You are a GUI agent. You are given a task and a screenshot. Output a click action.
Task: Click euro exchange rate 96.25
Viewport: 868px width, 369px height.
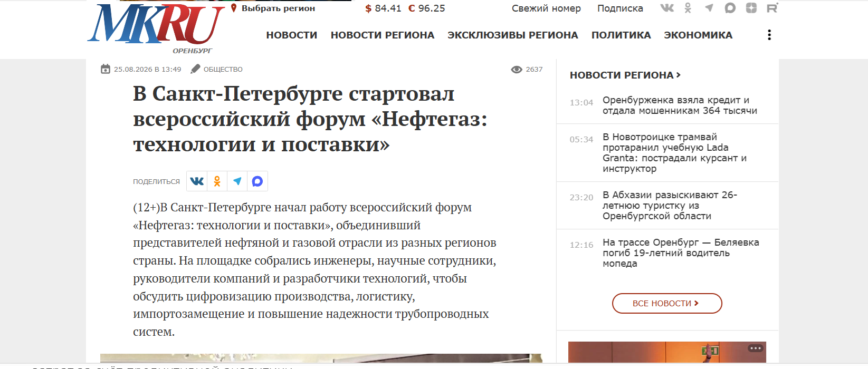click(427, 8)
